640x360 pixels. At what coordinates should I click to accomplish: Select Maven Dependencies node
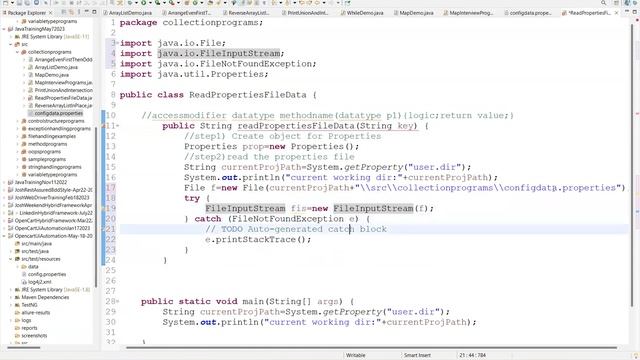[x=45, y=298]
